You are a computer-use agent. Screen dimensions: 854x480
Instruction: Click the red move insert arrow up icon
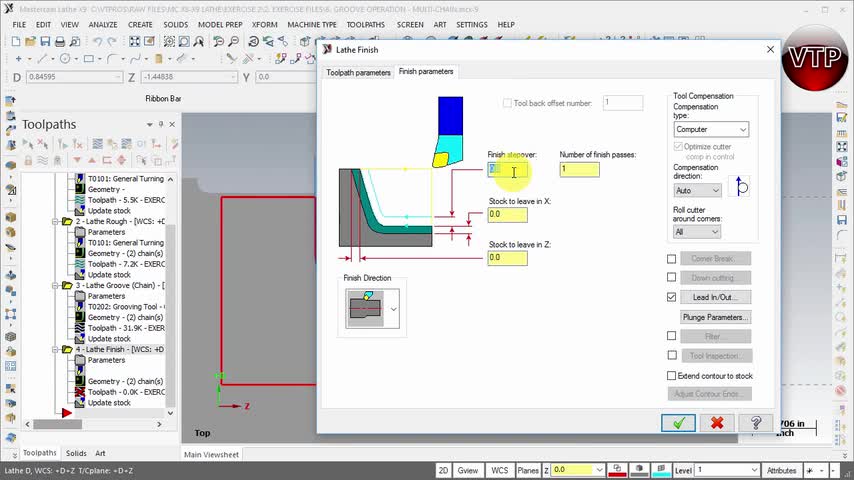(x=92, y=160)
